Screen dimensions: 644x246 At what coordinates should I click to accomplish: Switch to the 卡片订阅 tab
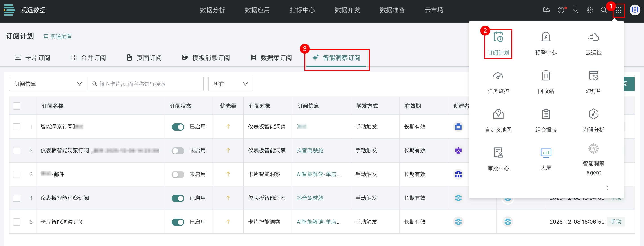[33, 58]
